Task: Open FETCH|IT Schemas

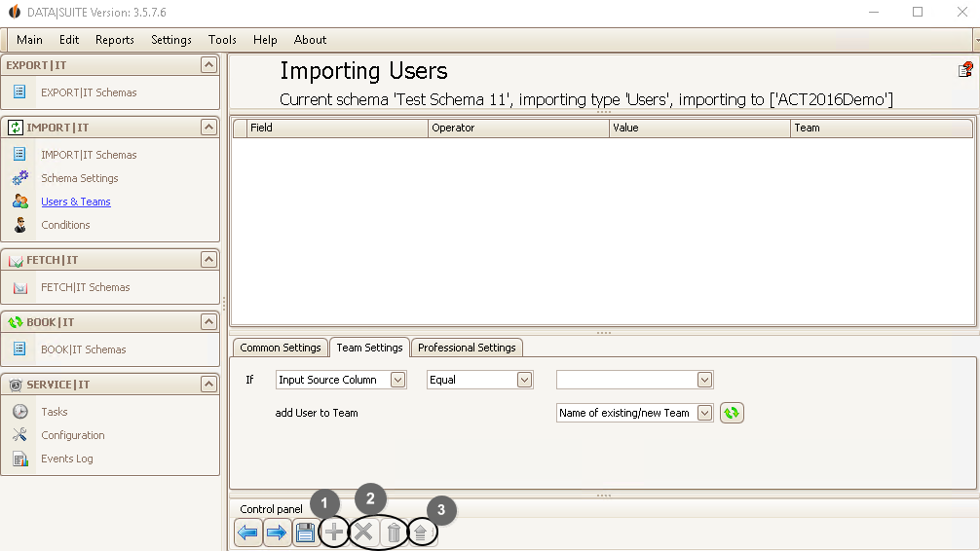Action: (x=86, y=287)
